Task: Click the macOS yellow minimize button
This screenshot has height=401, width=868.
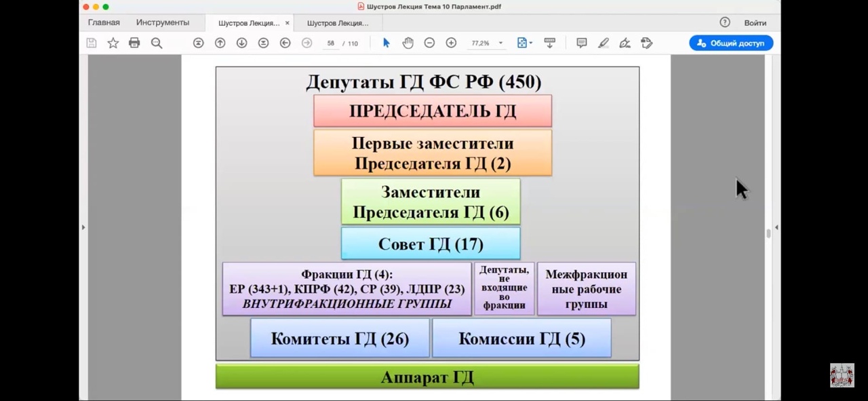Action: point(96,7)
